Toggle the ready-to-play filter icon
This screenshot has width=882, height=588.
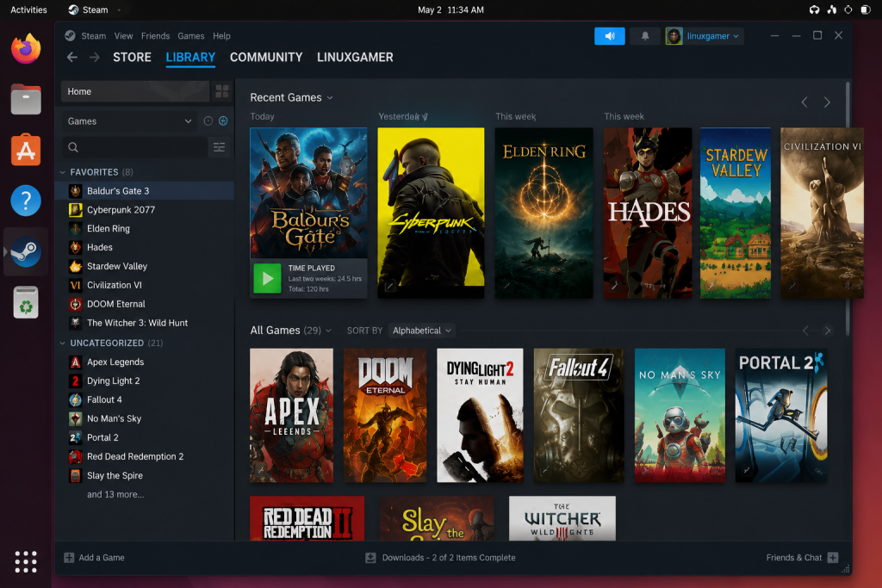click(223, 121)
